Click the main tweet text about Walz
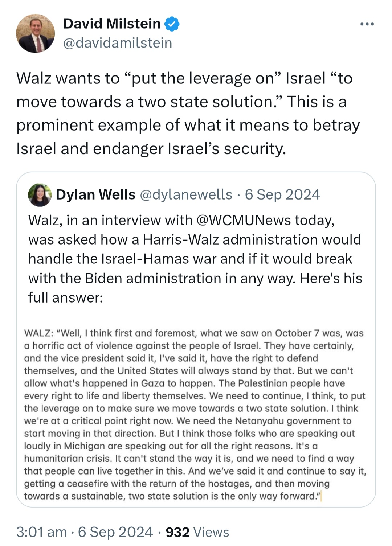This screenshot has width=392, height=546. (x=188, y=114)
